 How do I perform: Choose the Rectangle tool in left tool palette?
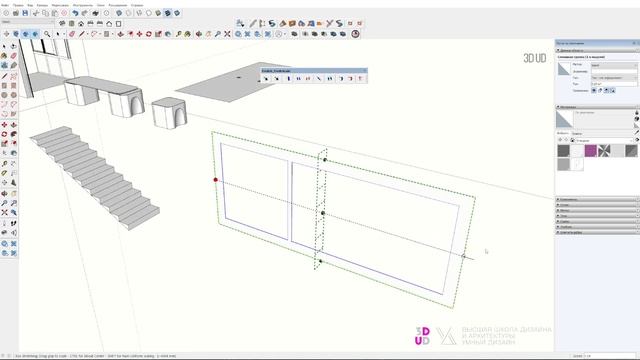click(x=4, y=86)
